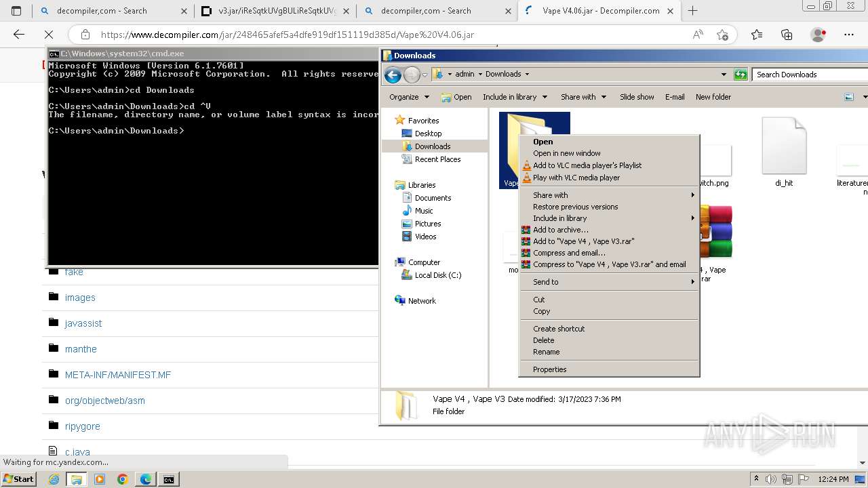Click Explorer refresh button
Image resolution: width=868 pixels, height=488 pixels.
pyautogui.click(x=741, y=75)
